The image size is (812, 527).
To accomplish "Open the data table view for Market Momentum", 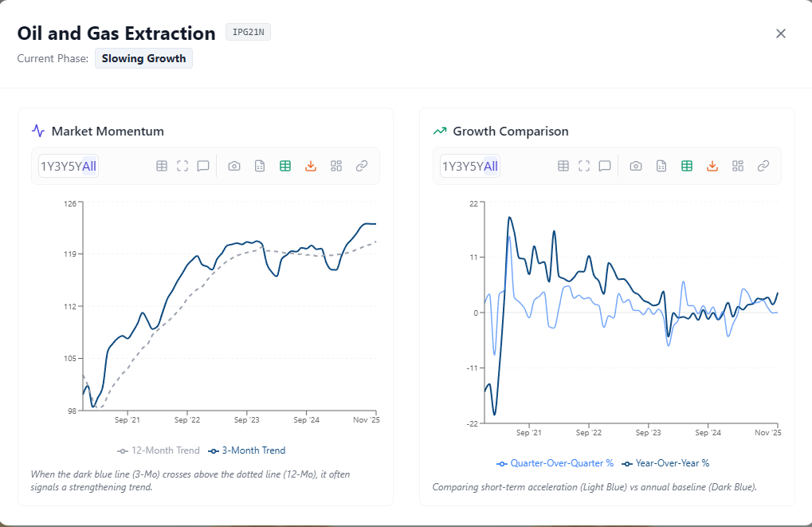I will tap(162, 166).
